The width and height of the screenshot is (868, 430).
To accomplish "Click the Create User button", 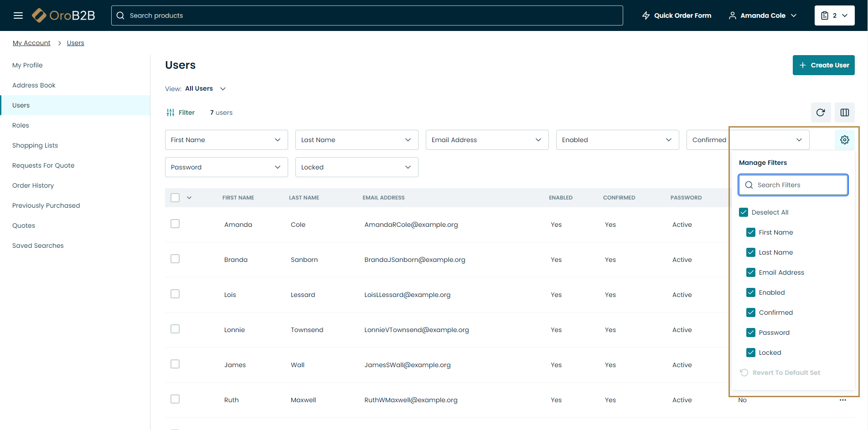I will pyautogui.click(x=823, y=65).
